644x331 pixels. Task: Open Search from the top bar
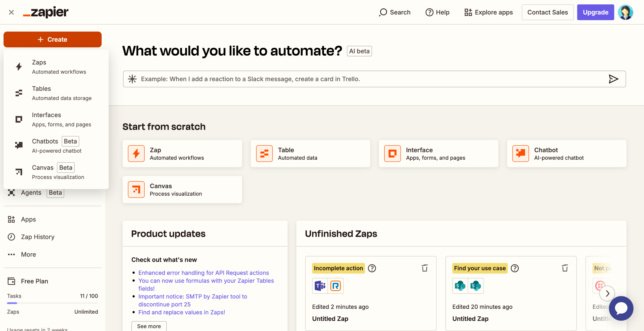[x=394, y=12]
